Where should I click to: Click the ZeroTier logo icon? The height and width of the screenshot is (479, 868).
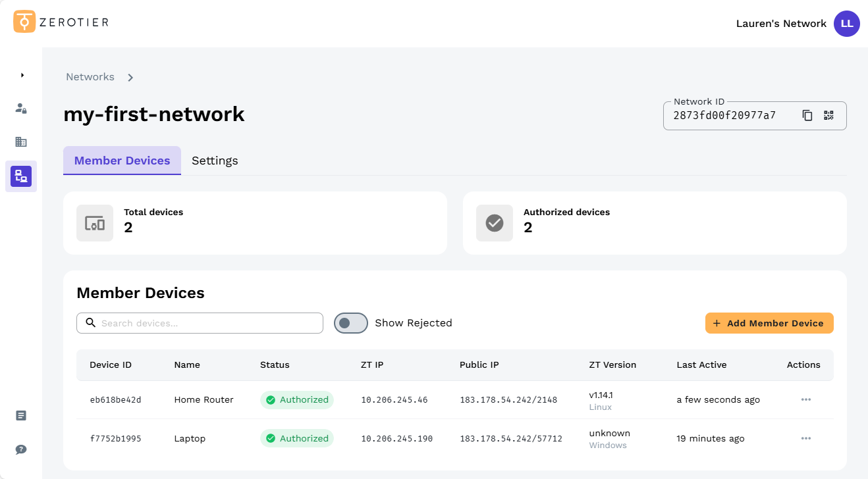(x=24, y=22)
